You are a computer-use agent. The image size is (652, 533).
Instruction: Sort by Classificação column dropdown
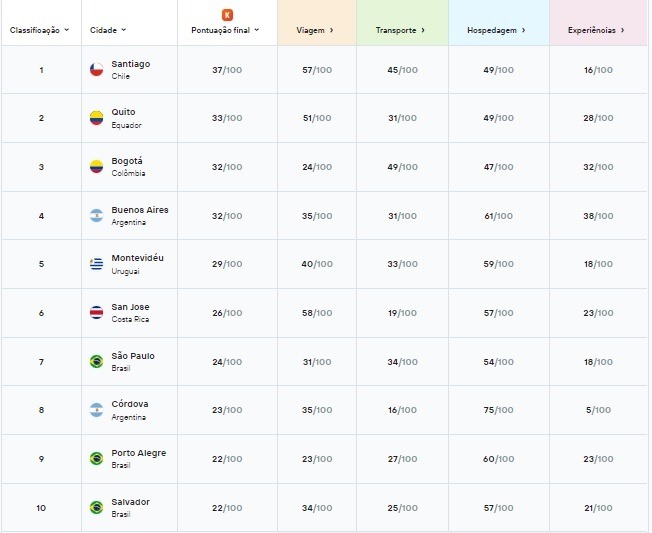40,30
